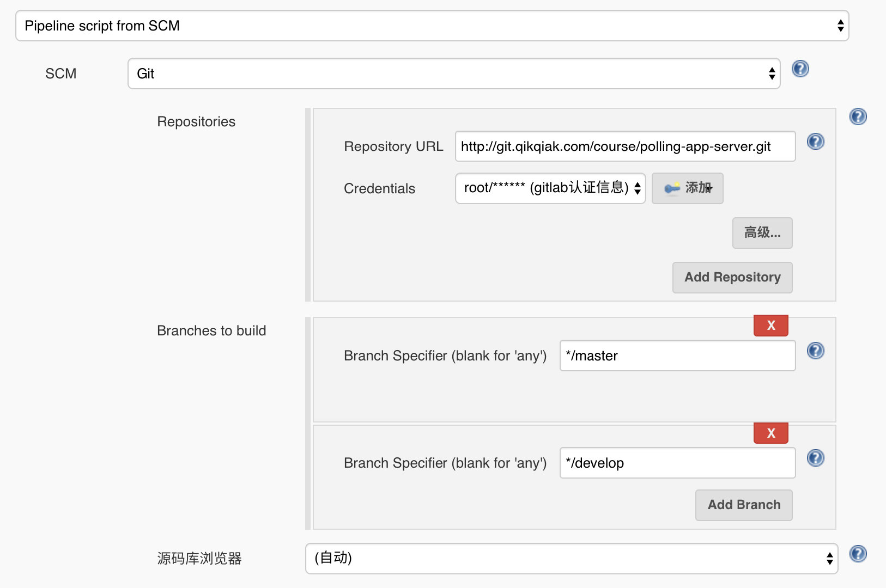Open help for the SCM selection

click(x=799, y=69)
